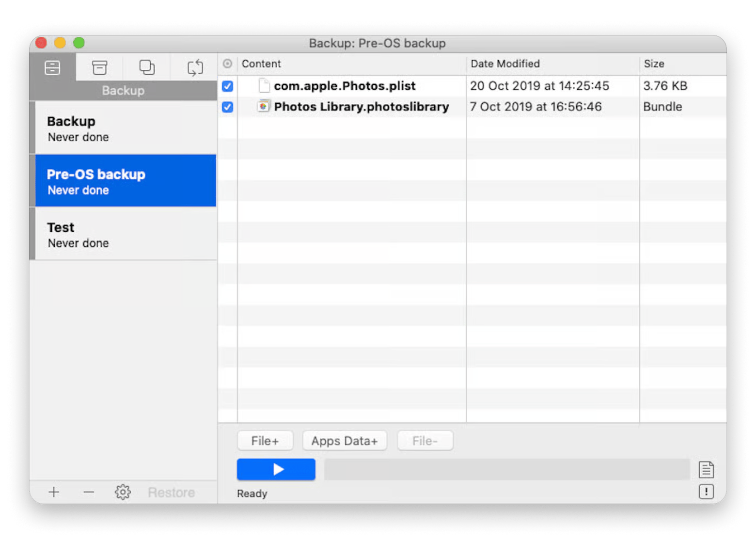Select the Photos Library.photoslibrary file name
Viewport: 756px width, 543px height.
tap(362, 107)
